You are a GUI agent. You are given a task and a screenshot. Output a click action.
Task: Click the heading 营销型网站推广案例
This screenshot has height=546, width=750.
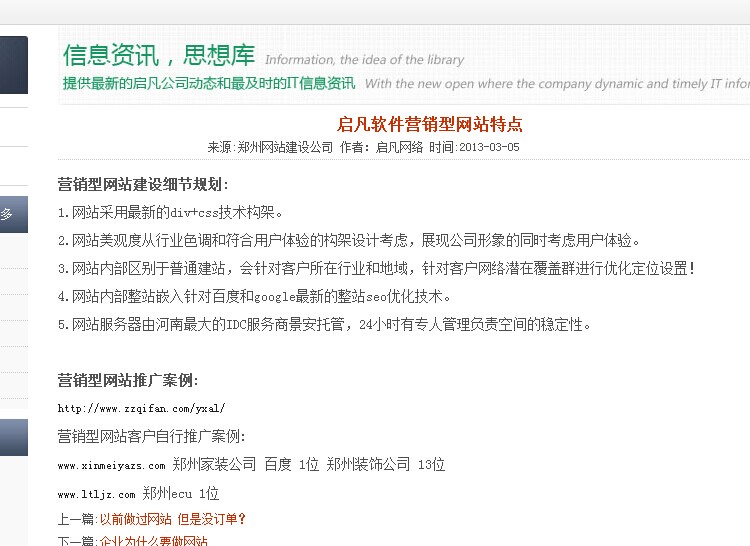coord(128,380)
